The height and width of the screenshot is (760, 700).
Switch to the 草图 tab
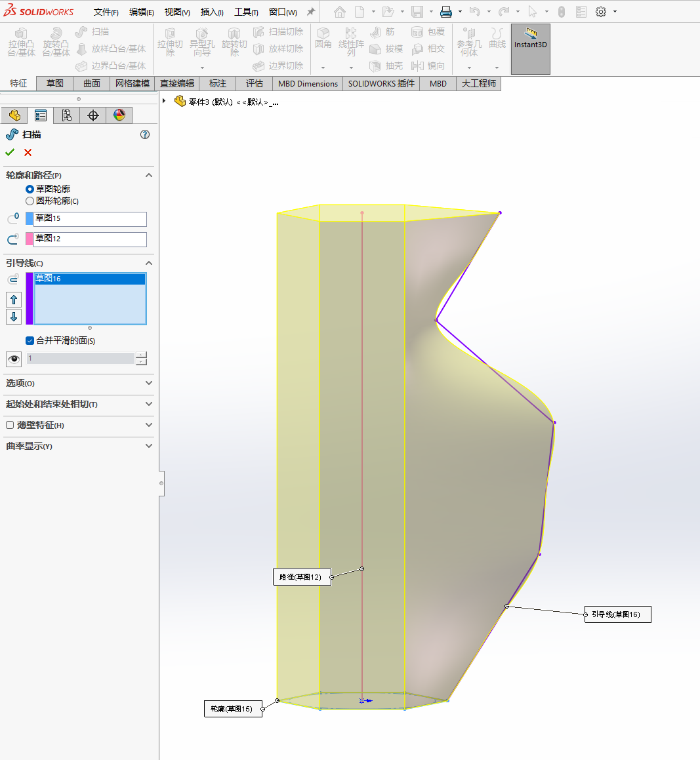(x=55, y=83)
